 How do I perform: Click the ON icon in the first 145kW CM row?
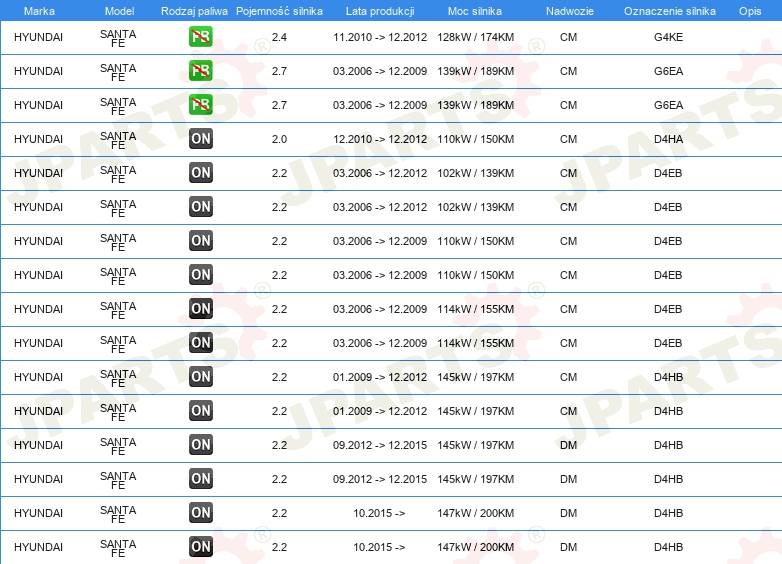(x=200, y=376)
